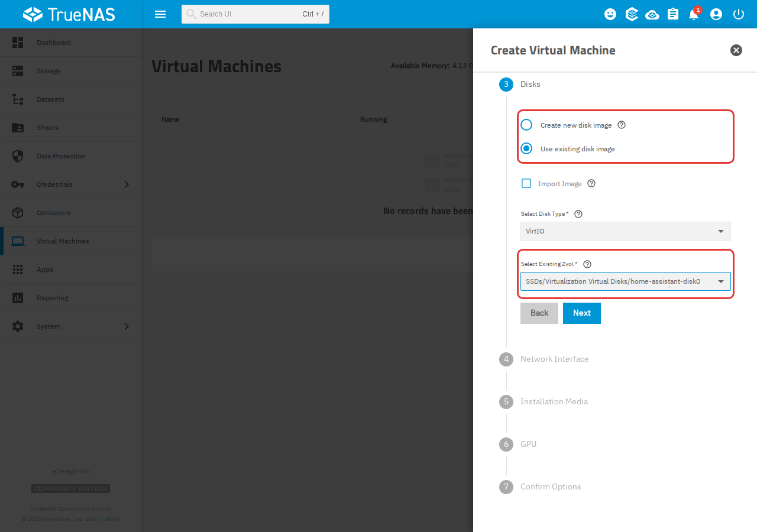The width and height of the screenshot is (757, 532).
Task: Toggle the hamburger sidebar menu icon
Action: (x=160, y=14)
